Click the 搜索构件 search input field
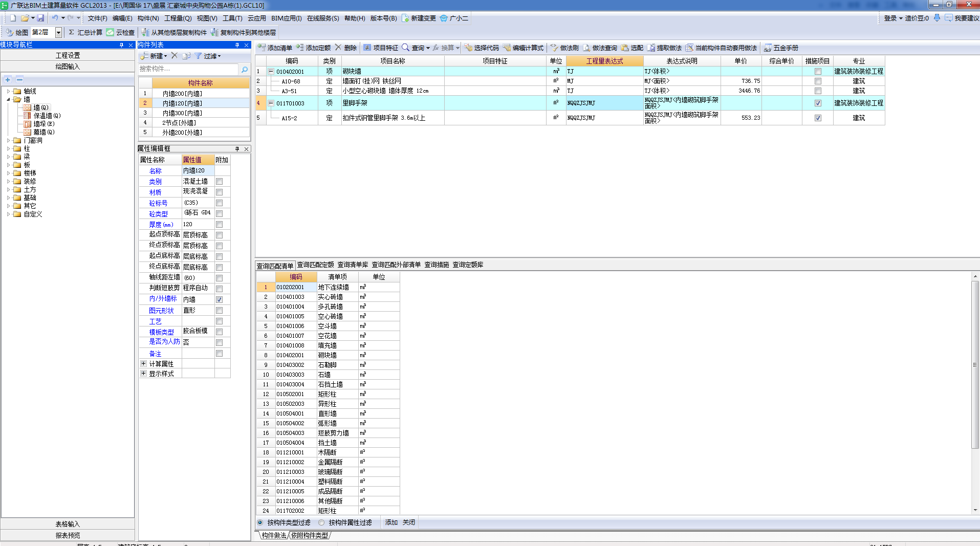980x546 pixels. coord(188,69)
